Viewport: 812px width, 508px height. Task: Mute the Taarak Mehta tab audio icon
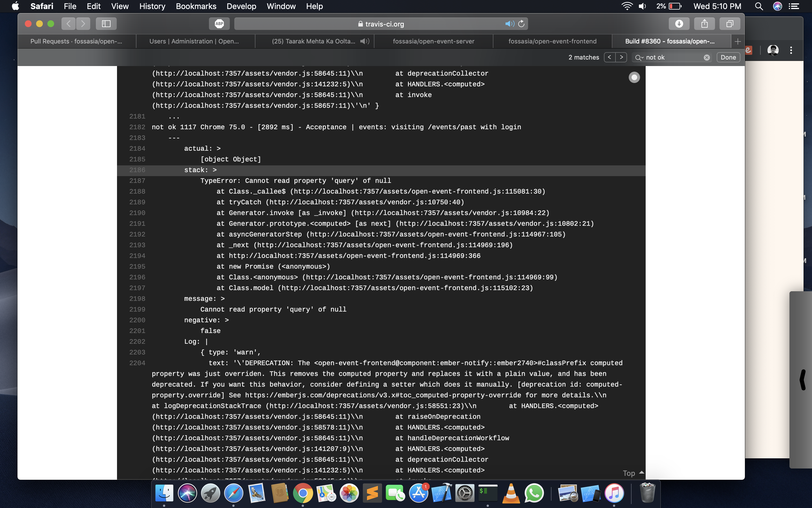pos(364,41)
